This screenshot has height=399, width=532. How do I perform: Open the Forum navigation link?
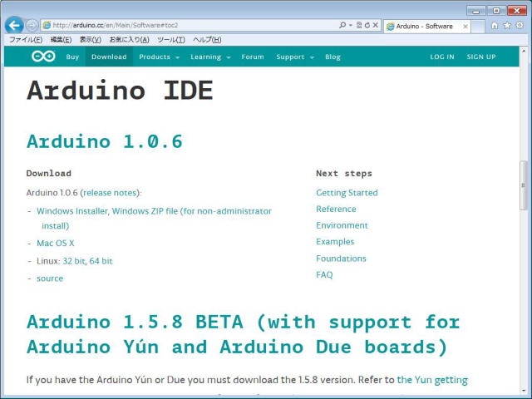(x=253, y=57)
